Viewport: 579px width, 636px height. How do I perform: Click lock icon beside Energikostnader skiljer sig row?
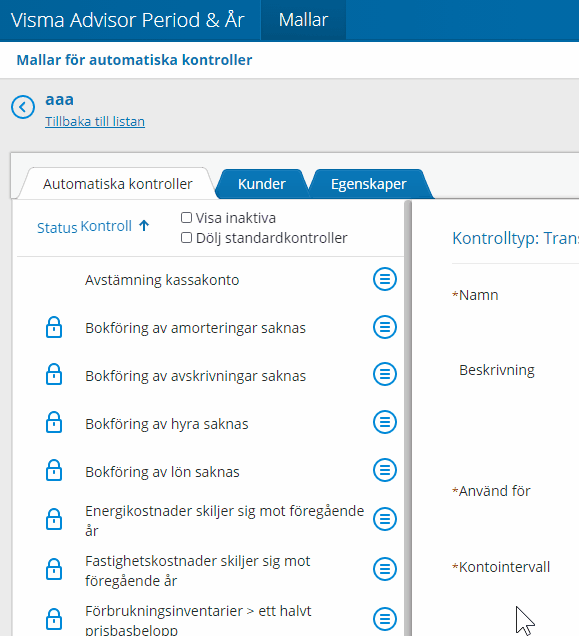coord(54,519)
